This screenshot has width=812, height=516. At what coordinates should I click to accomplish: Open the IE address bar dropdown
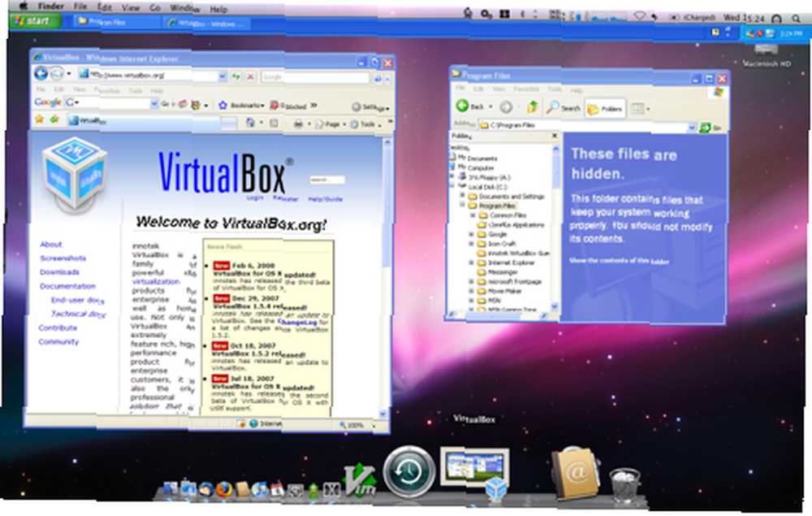click(222, 76)
